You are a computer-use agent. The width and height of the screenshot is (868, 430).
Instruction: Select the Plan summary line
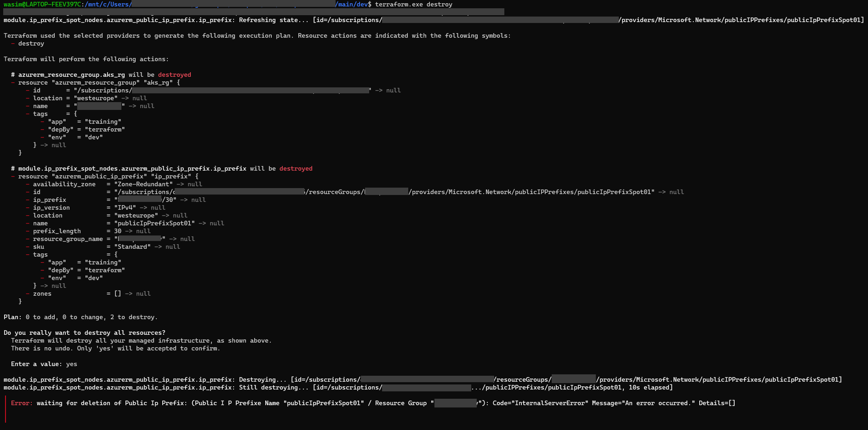tap(80, 317)
